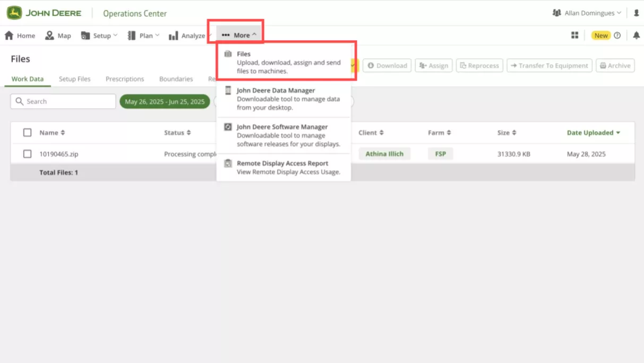644x363 pixels.
Task: Check the 10190465.zip row checkbox
Action: [28, 154]
